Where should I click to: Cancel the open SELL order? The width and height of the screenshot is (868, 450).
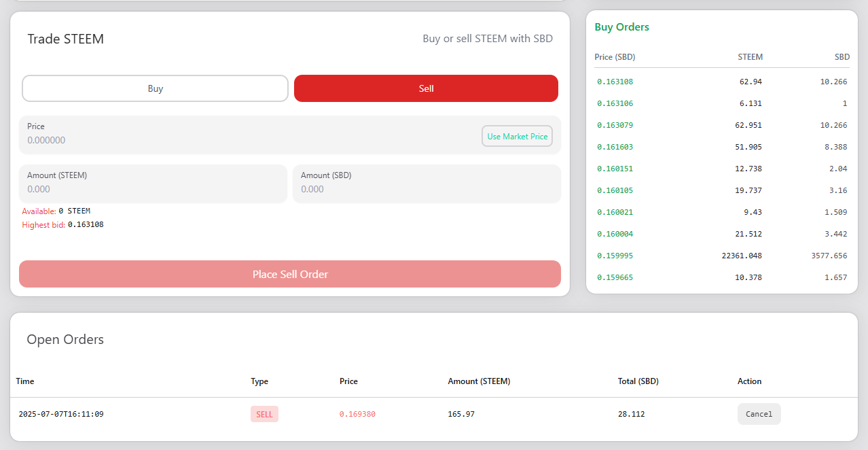point(759,414)
